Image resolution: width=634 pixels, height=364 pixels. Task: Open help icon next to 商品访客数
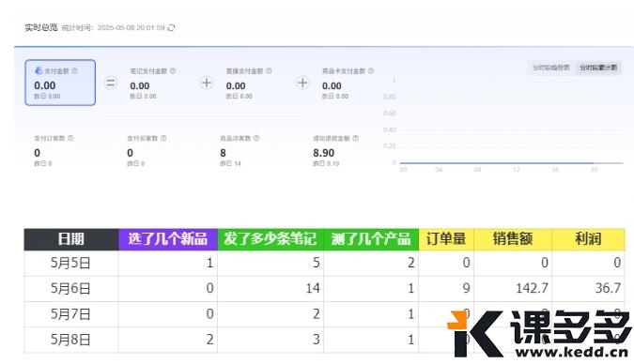[256, 138]
